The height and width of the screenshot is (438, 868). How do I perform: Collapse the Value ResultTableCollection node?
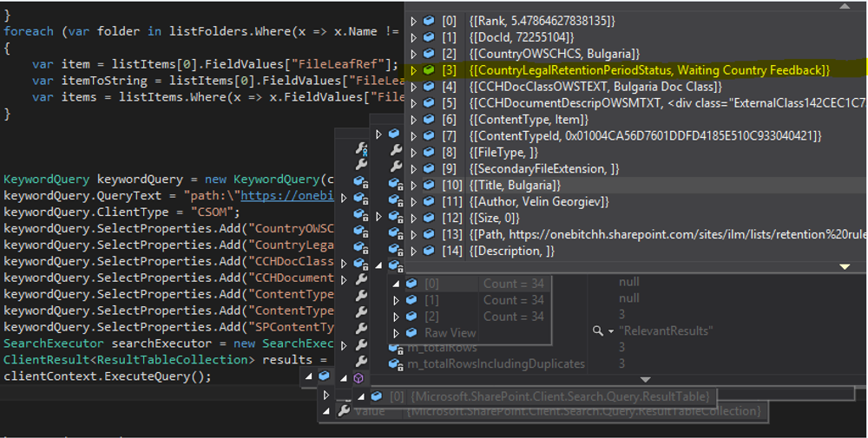pos(326,411)
